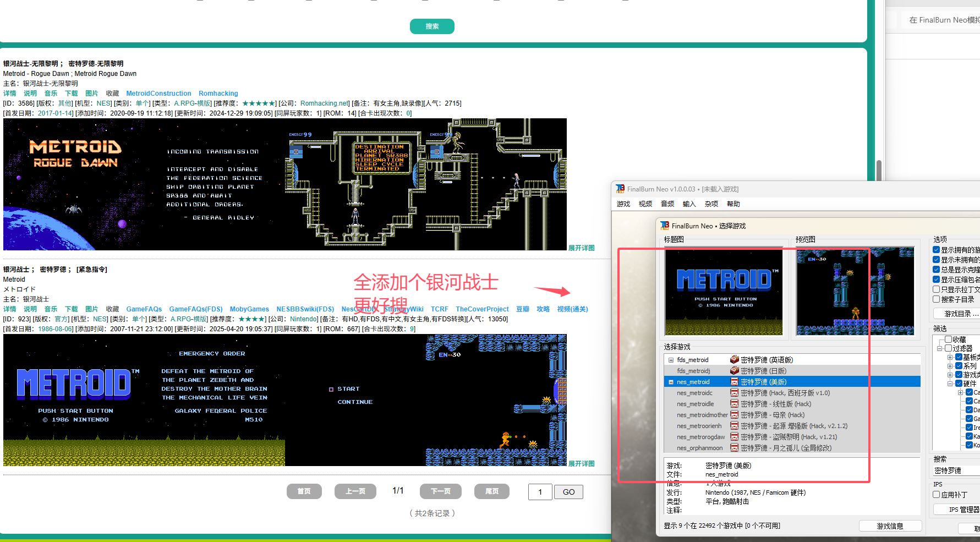Collapse the 过滤器 tree node
Image resolution: width=980 pixels, height=542 pixels.
point(940,348)
